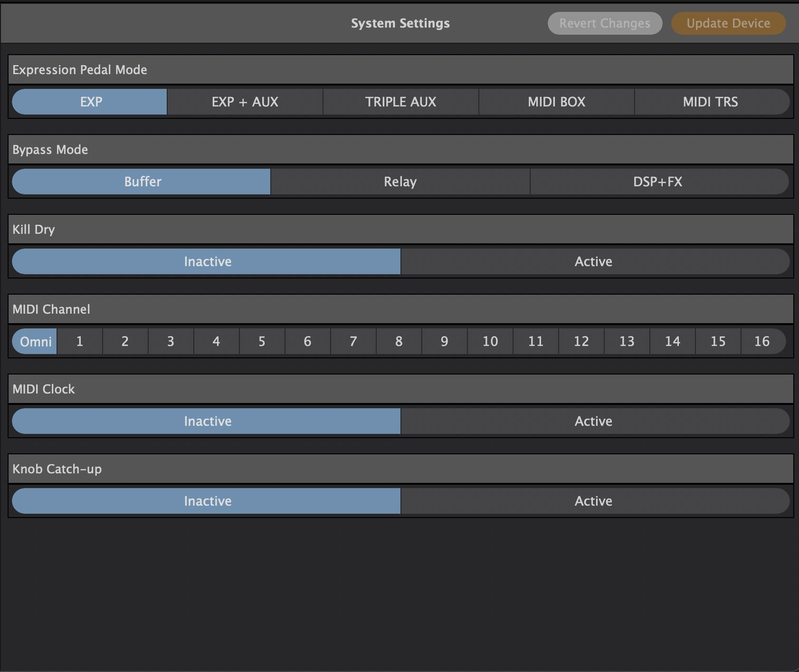Select MIDI channel Omni
The image size is (799, 672).
click(x=35, y=341)
